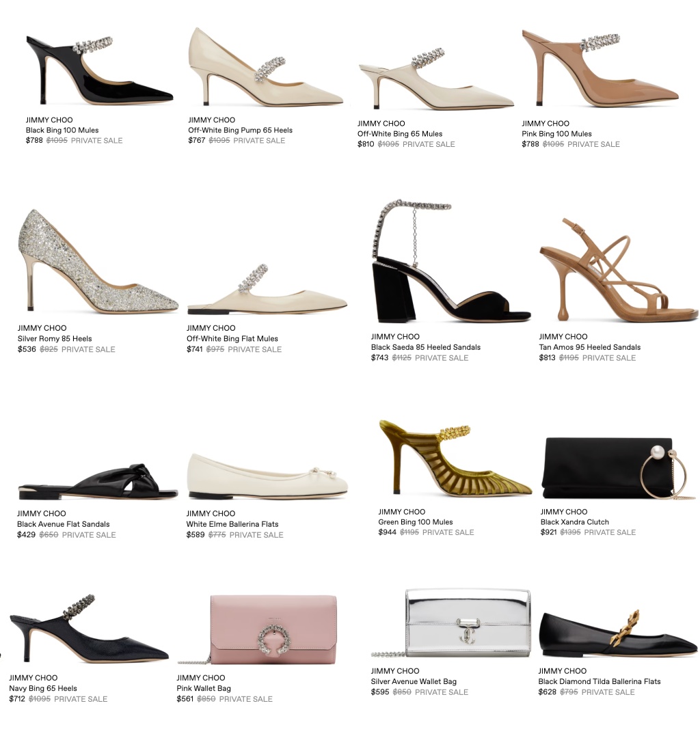Screen dimensions: 700x738
Task: Click the Black Saeda 85 Heeled Sandals photo
Action: [451, 261]
